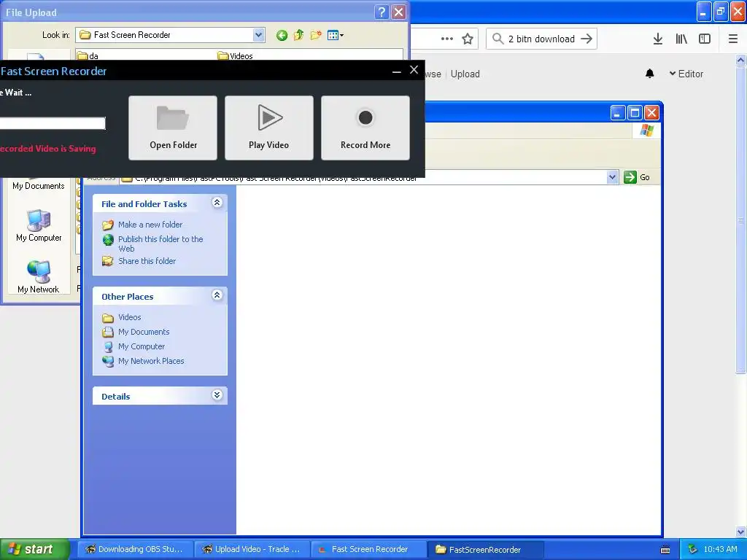This screenshot has width=747, height=560.
Task: Toggle Firefox sidebar view
Action: 705,39
